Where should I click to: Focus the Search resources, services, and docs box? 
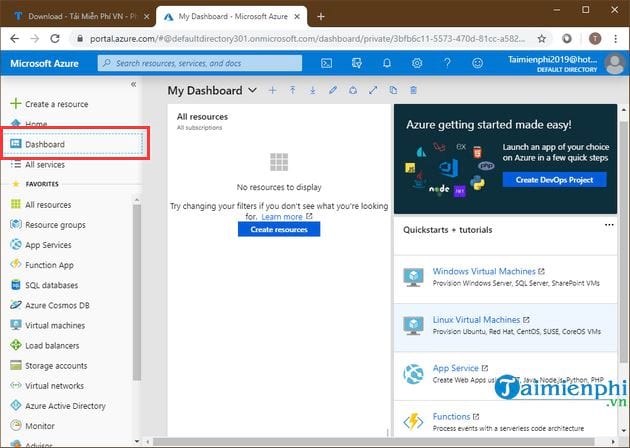(200, 63)
